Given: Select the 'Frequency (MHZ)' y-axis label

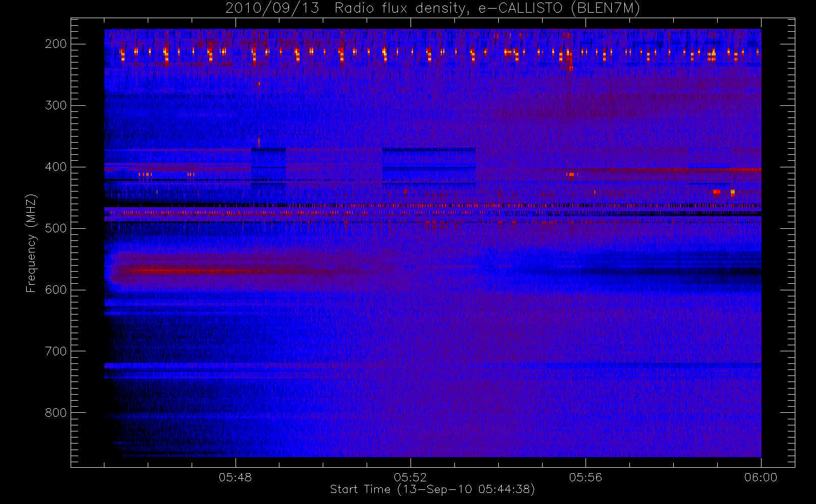Looking at the screenshot, I should 31,243.
